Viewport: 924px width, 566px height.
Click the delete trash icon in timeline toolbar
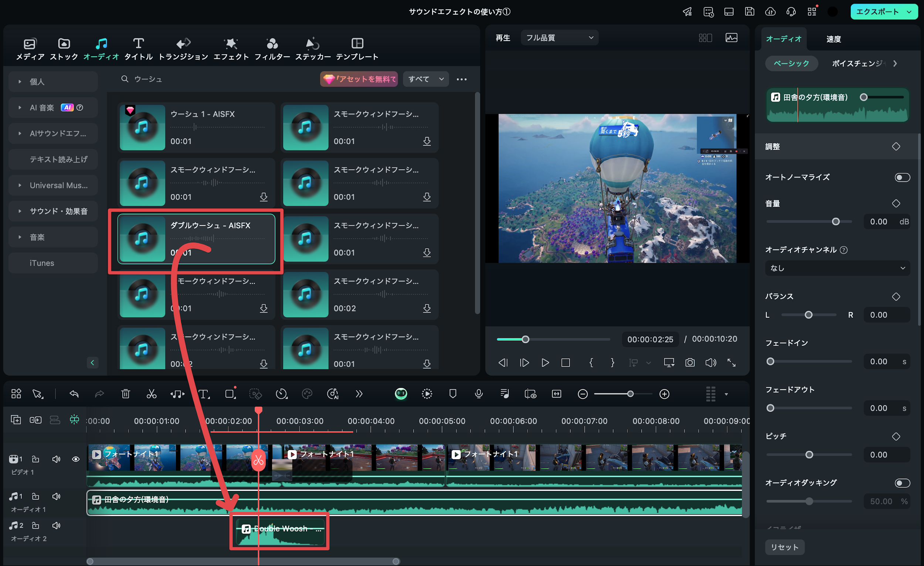click(x=126, y=393)
